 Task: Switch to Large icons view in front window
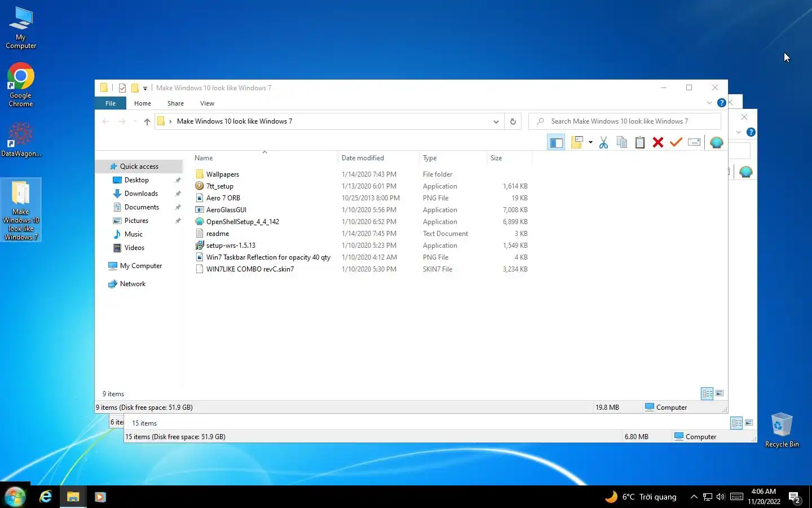pos(720,393)
